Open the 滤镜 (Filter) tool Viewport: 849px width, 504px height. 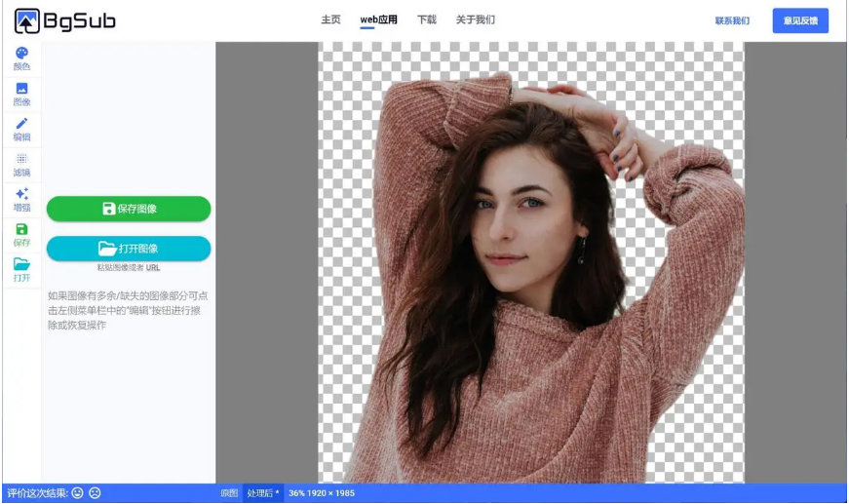point(21,164)
